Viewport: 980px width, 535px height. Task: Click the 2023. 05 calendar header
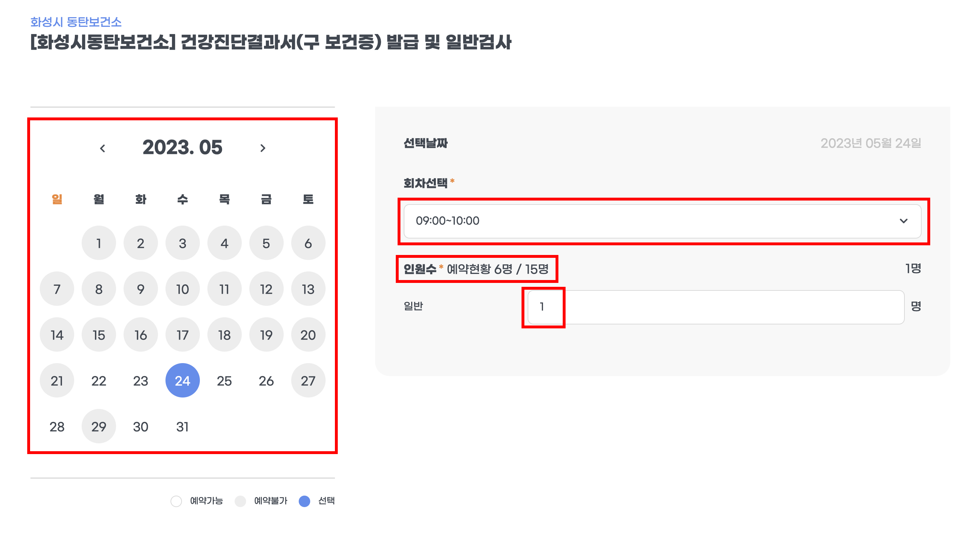pos(183,148)
